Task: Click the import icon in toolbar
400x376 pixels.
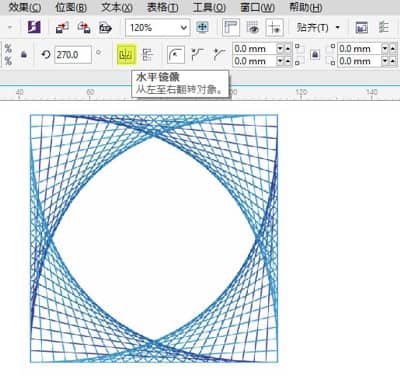Action: click(62, 27)
